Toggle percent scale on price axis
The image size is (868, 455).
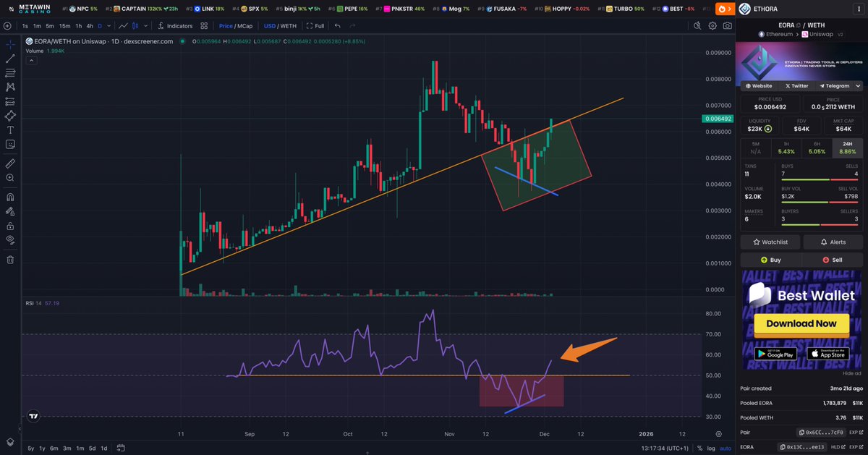coord(699,448)
